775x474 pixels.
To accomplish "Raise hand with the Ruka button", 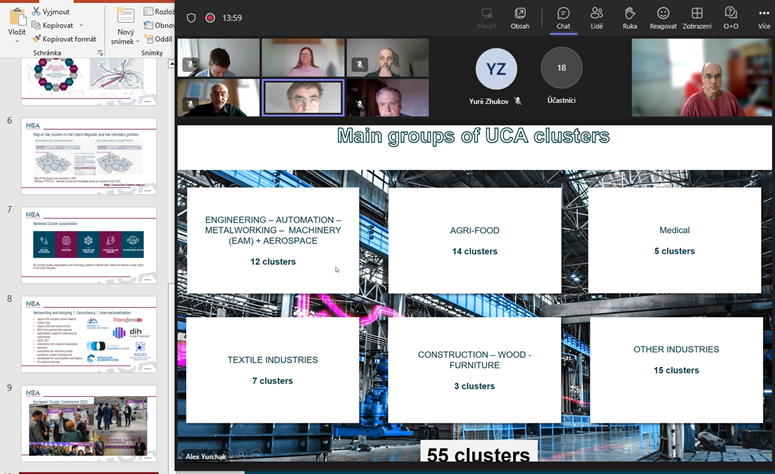I will (630, 18).
